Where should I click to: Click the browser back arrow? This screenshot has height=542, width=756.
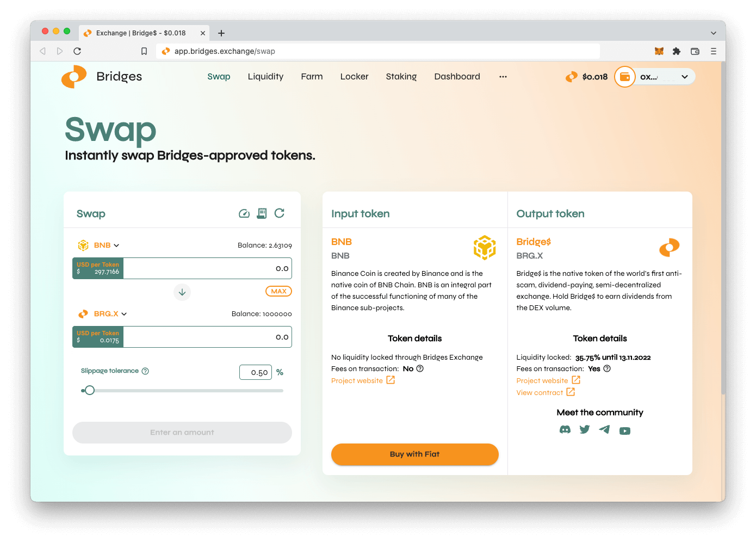click(42, 51)
